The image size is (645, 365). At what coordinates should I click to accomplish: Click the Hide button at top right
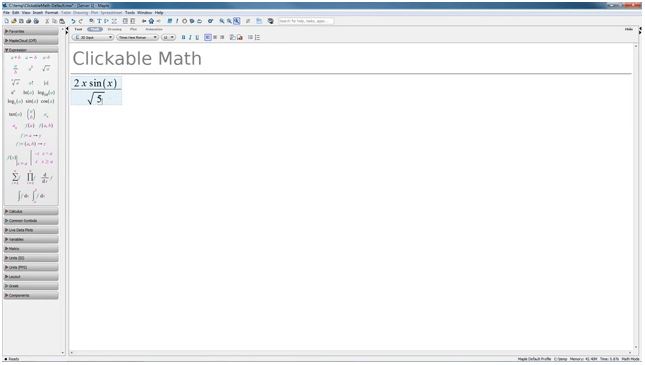tap(629, 29)
